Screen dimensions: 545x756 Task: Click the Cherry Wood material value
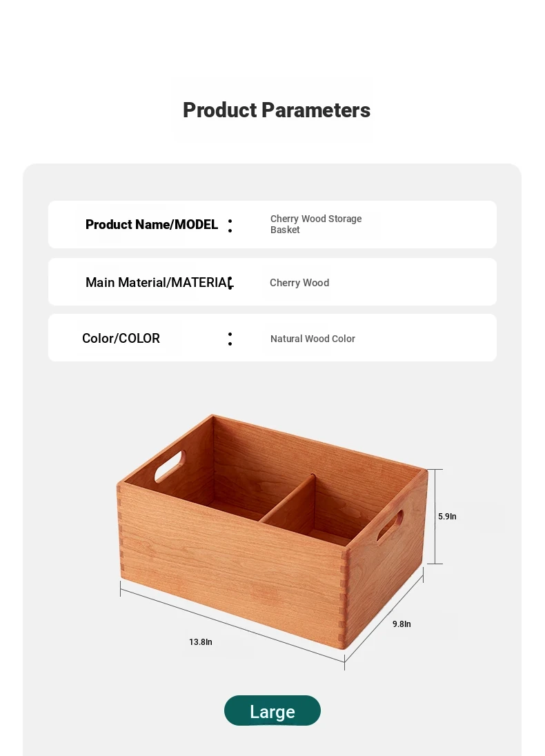coord(299,283)
